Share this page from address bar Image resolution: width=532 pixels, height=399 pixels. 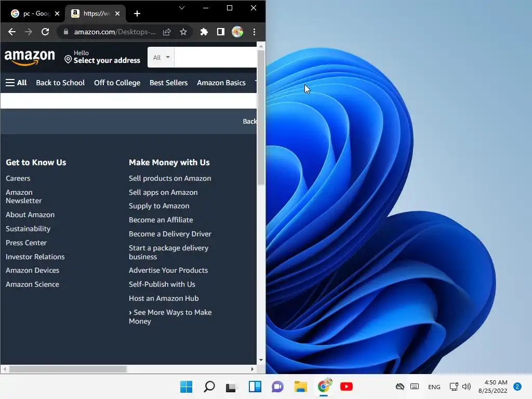pos(167,32)
